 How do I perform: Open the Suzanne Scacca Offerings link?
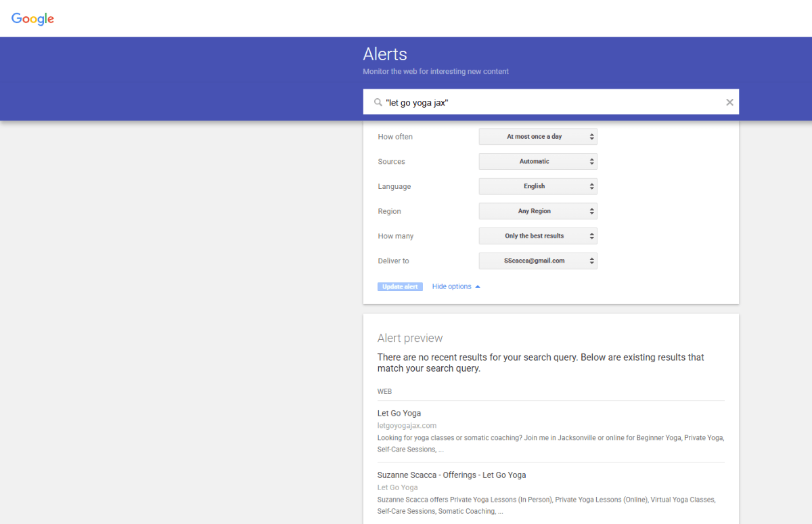(451, 475)
